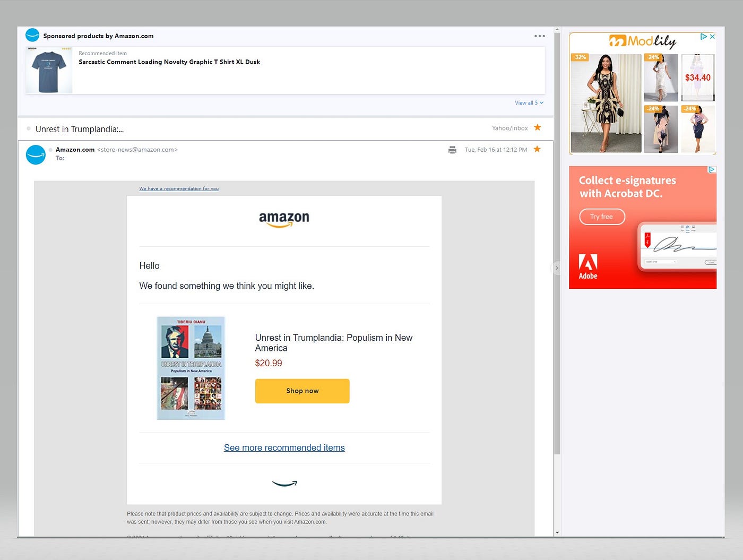Collapse the right ad sidebar arrow

[x=557, y=268]
